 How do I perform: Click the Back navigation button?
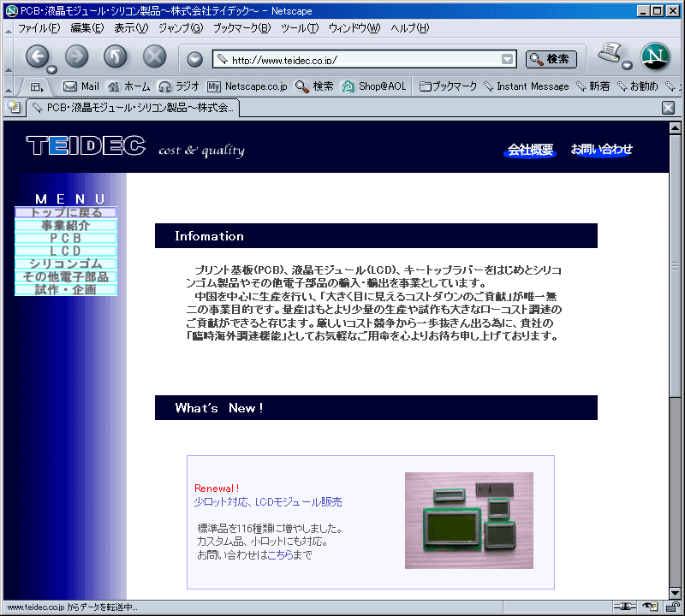point(37,56)
